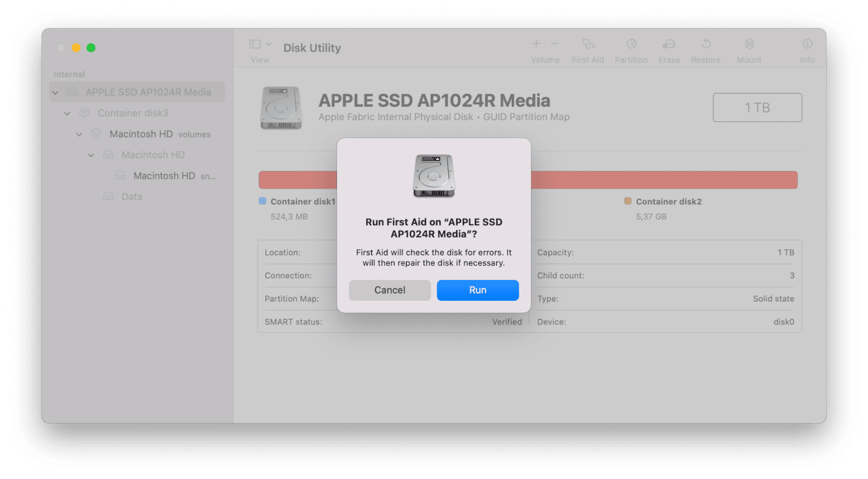Select Container disk1 legend label

pyautogui.click(x=301, y=202)
